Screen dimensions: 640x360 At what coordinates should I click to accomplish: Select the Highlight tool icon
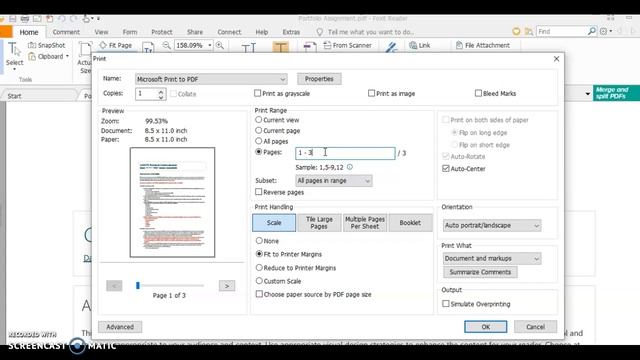pos(280,47)
